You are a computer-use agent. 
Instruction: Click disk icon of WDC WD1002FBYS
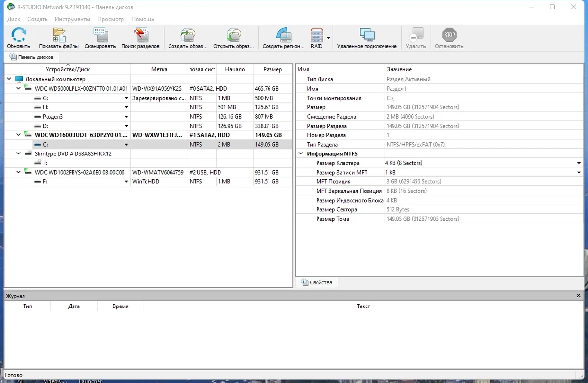pos(28,172)
